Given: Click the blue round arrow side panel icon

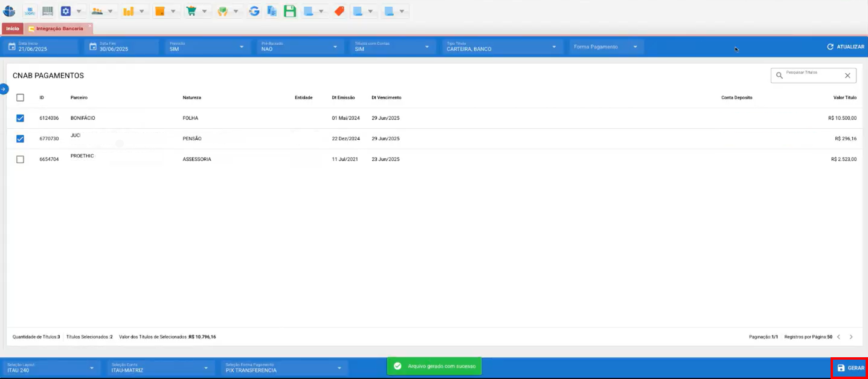Looking at the screenshot, I should click(4, 89).
